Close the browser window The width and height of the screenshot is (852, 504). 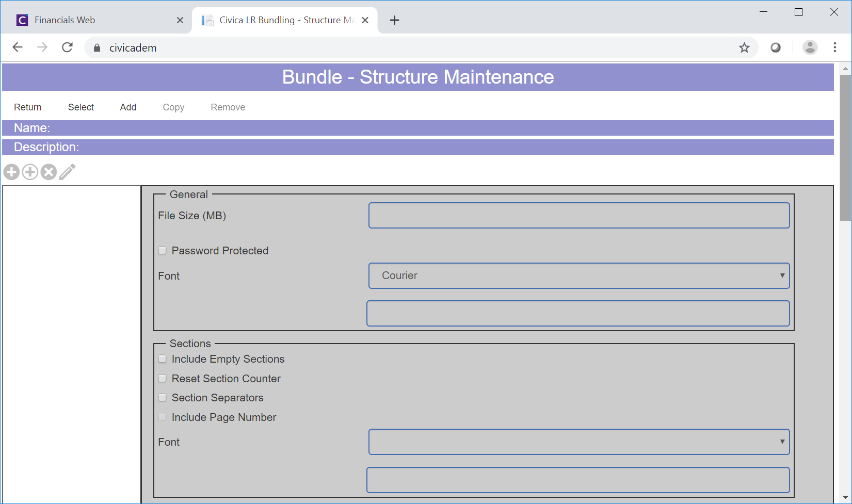(834, 12)
